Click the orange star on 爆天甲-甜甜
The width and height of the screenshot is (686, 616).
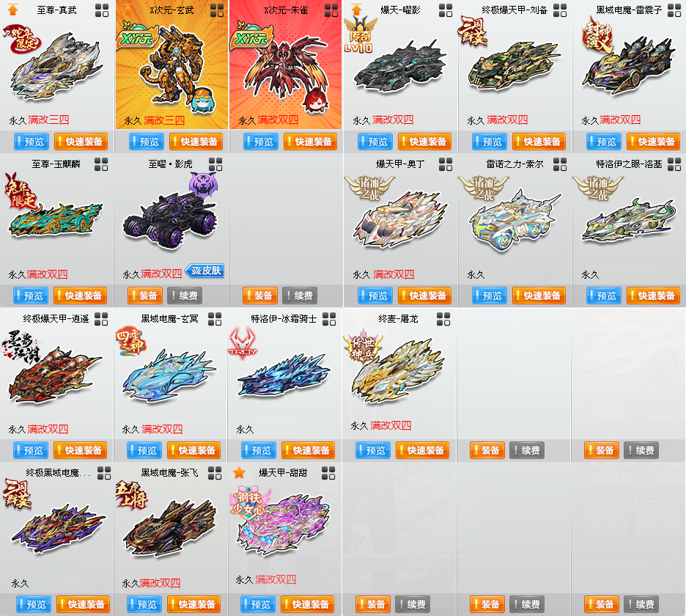pyautogui.click(x=239, y=473)
